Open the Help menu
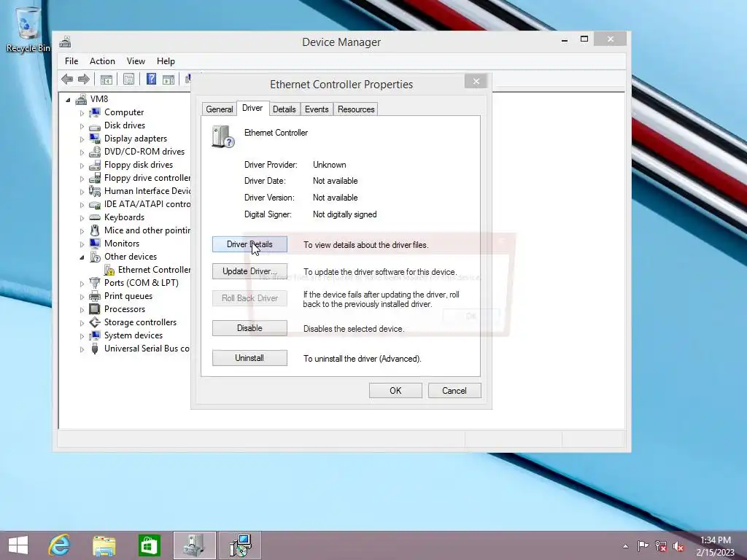 coord(166,61)
